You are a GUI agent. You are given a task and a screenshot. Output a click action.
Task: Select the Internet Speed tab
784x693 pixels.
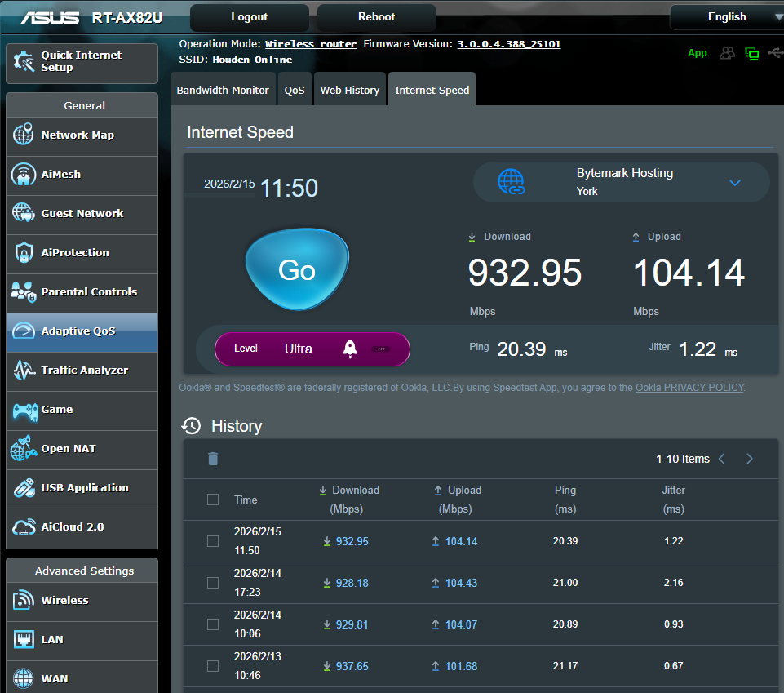tap(432, 90)
